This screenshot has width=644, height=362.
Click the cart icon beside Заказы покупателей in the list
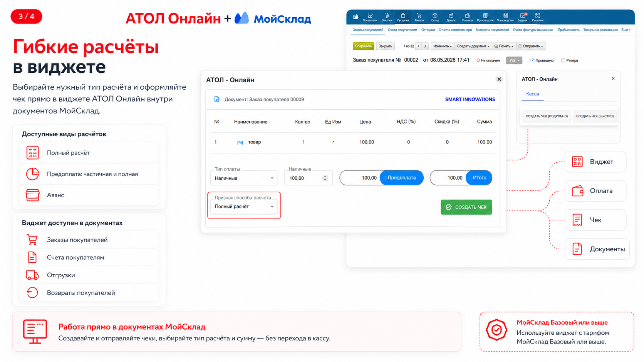pyautogui.click(x=32, y=240)
